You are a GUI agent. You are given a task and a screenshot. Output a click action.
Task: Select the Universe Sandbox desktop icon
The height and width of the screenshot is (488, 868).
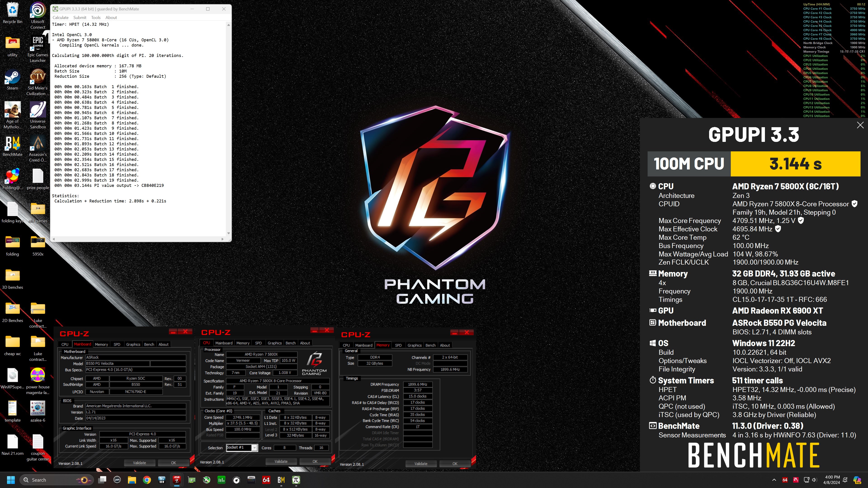coord(38,115)
